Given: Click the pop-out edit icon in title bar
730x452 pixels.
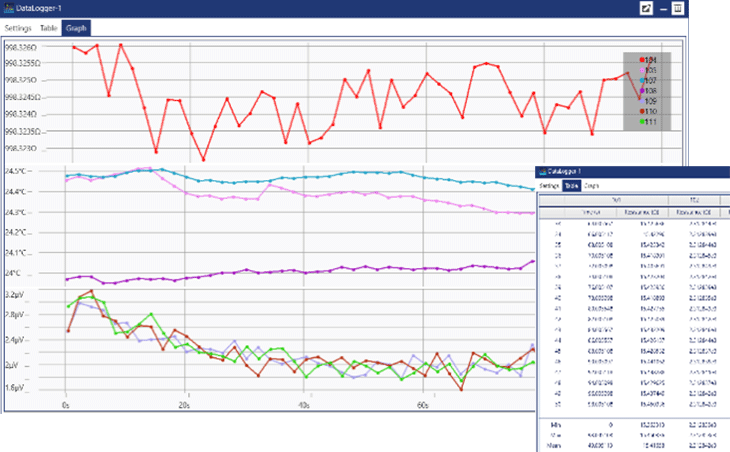Looking at the screenshot, I should (x=648, y=8).
